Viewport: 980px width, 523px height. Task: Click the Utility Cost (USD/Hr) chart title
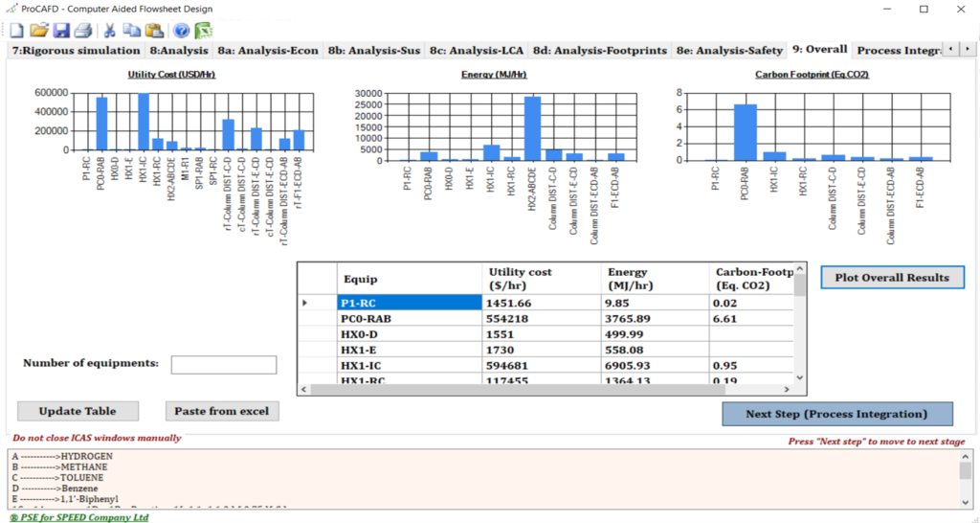click(172, 75)
